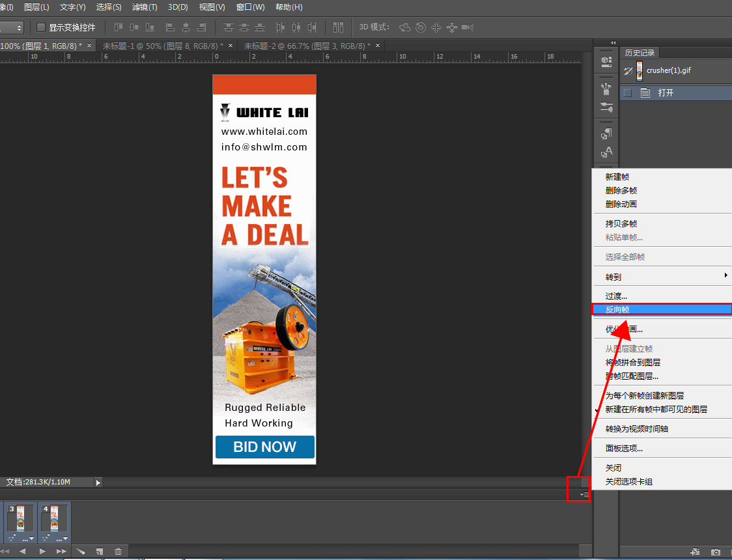Screen dimensions: 732x560
Task: Open frame 4 delay time dropdown
Action: [61, 539]
